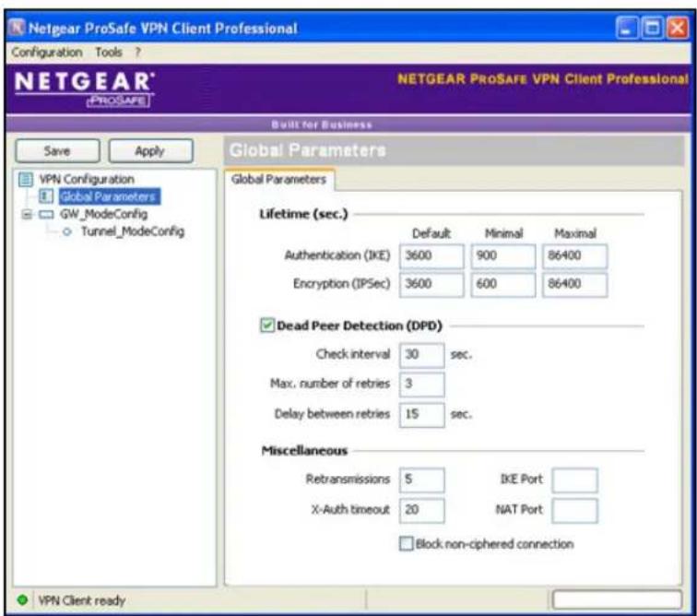The width and height of the screenshot is (697, 616).
Task: Click Delay between retries field
Action: click(422, 415)
